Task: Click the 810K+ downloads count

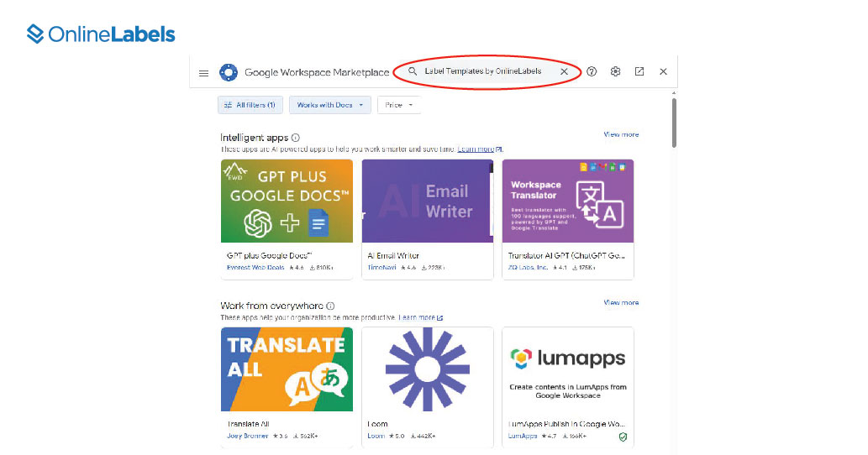Action: [322, 268]
